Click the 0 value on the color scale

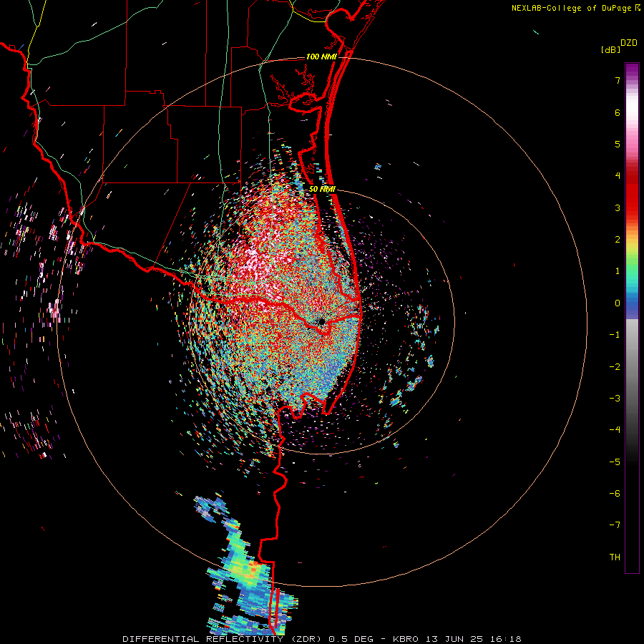pos(618,303)
